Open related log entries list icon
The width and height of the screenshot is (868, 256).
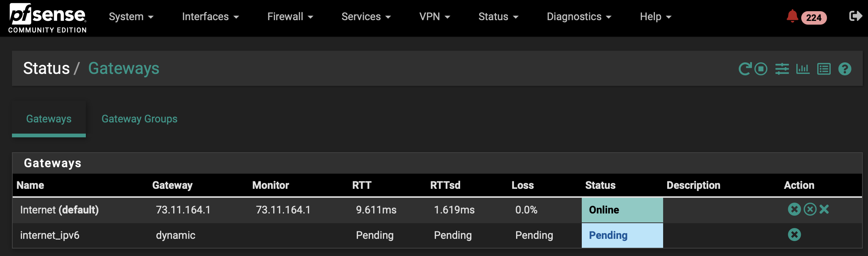click(824, 69)
